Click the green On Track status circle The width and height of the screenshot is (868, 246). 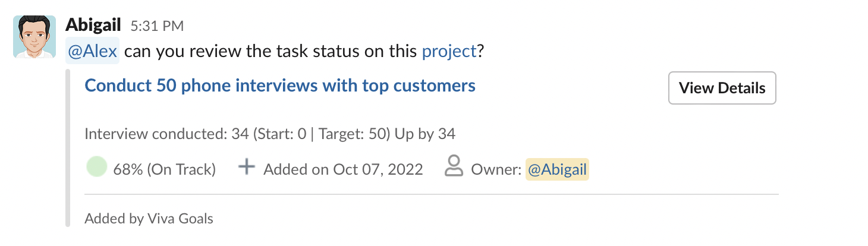pos(96,168)
